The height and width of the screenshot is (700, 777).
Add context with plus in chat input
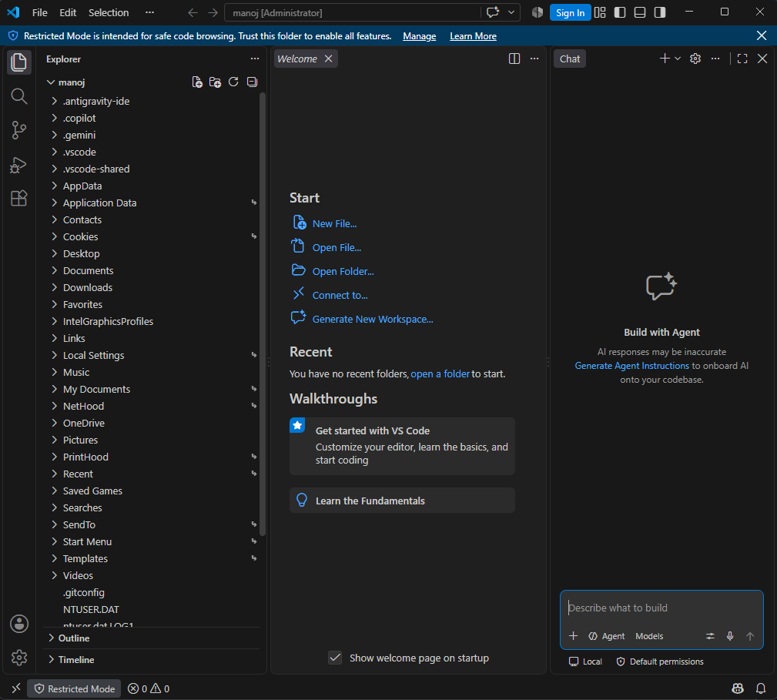(574, 636)
